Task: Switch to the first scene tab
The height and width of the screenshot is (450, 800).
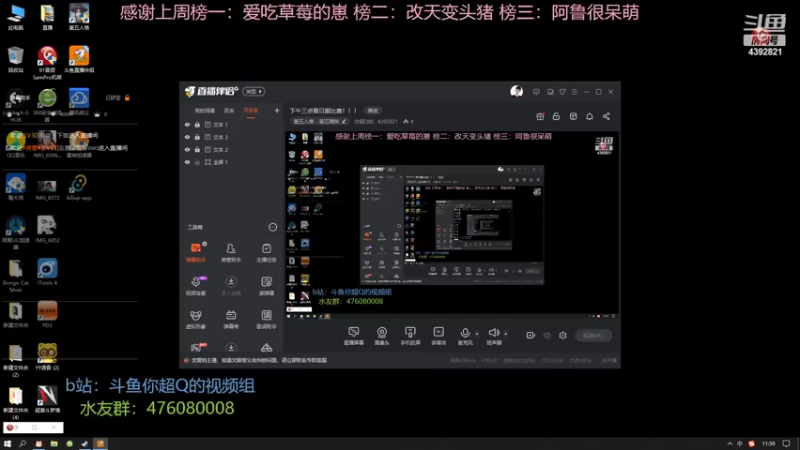Action: [205, 111]
